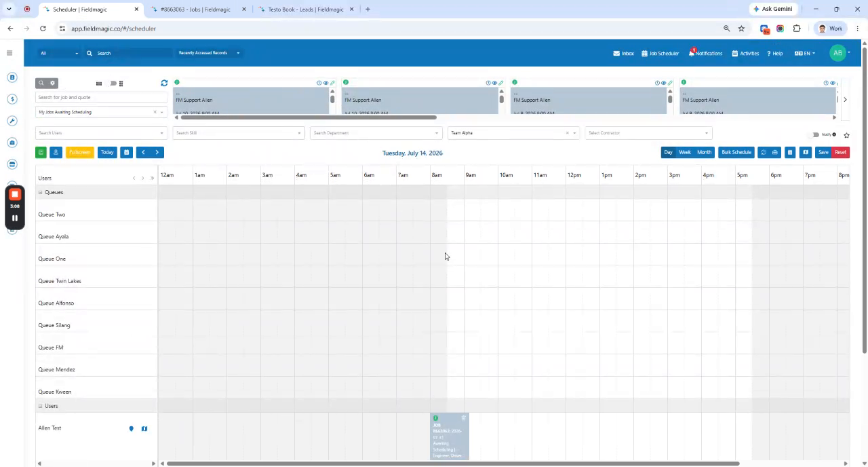
Task: Refresh the awaiting jobs list
Action: (164, 83)
